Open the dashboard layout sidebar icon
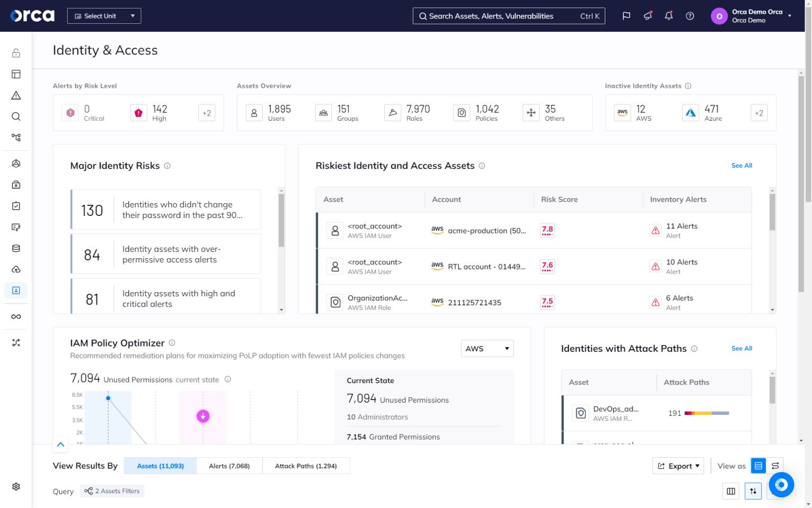This screenshot has height=508, width=812. (16, 74)
